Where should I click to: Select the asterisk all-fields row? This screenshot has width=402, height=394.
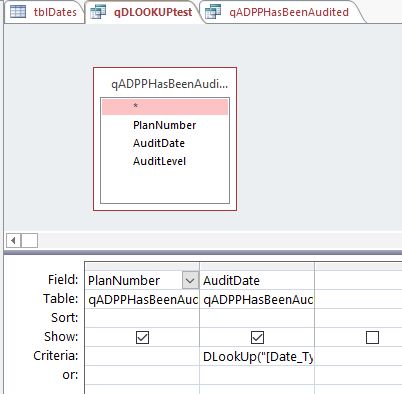click(x=165, y=107)
